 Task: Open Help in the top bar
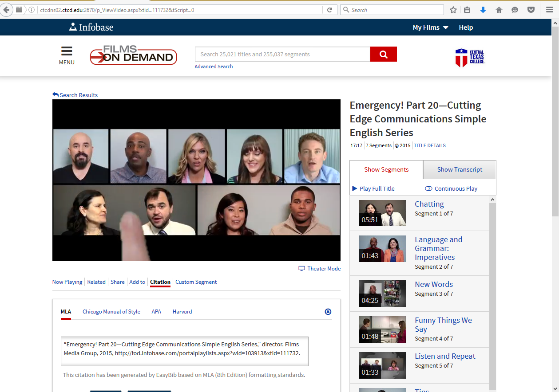466,27
